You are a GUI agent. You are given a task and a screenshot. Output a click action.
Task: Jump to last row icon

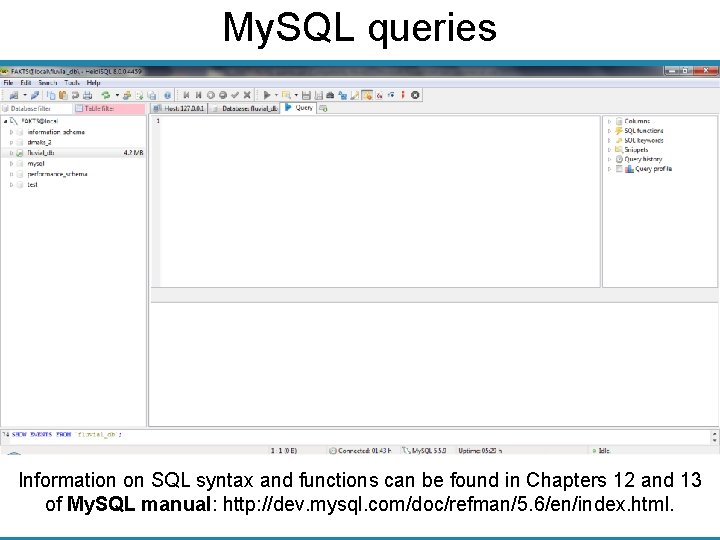coord(198,95)
